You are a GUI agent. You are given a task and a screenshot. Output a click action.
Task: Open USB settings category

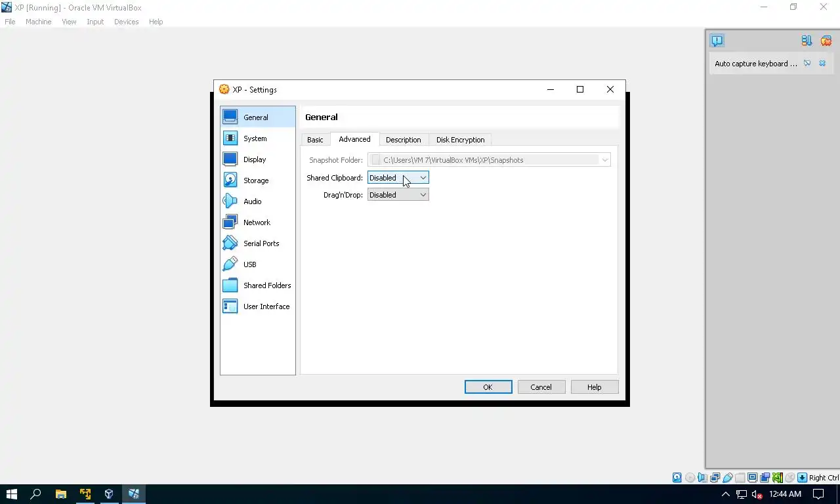pos(257,264)
